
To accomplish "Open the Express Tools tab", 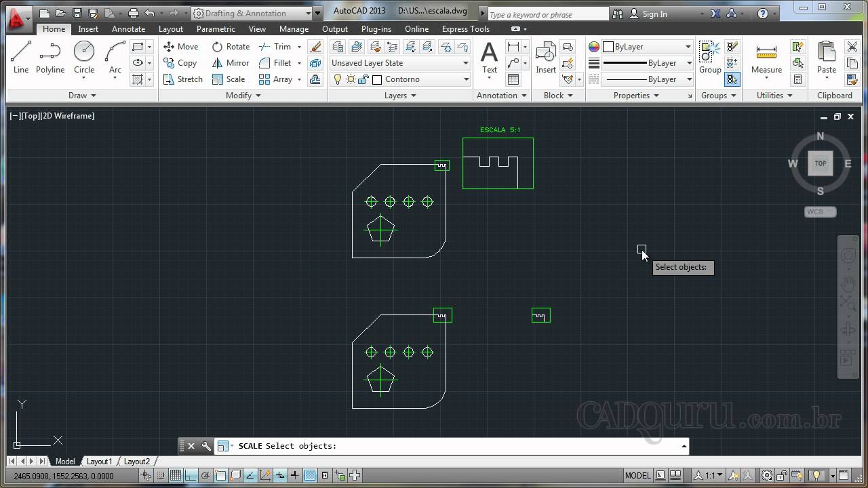I will pyautogui.click(x=465, y=29).
